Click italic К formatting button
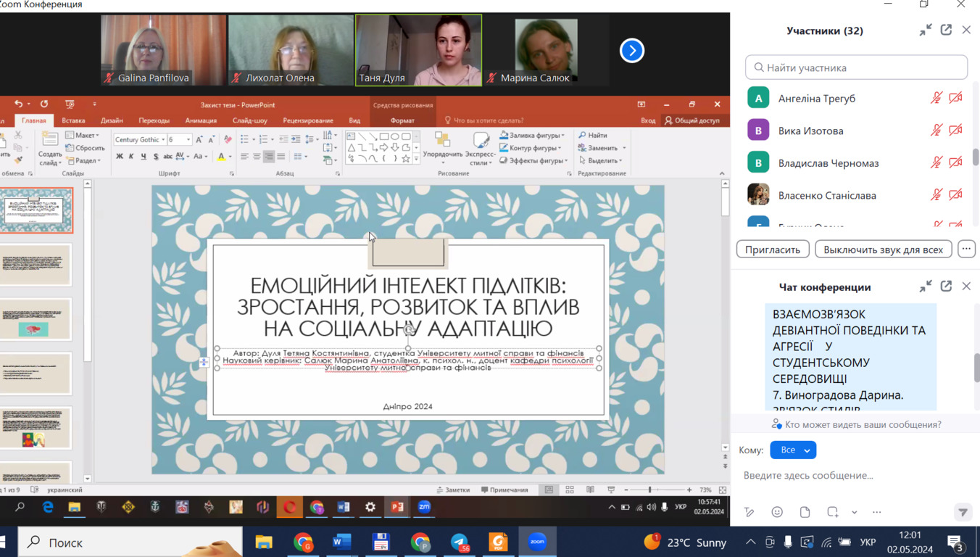Screen dimensions: 980x557 (x=131, y=157)
